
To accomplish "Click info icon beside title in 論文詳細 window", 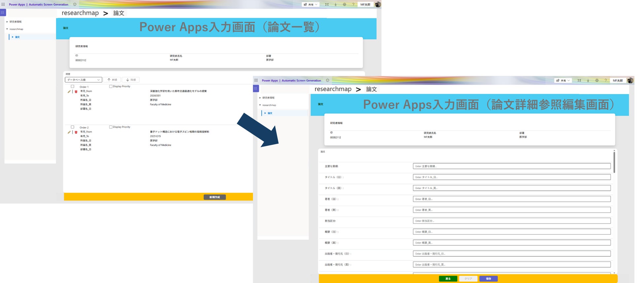I will (328, 80).
